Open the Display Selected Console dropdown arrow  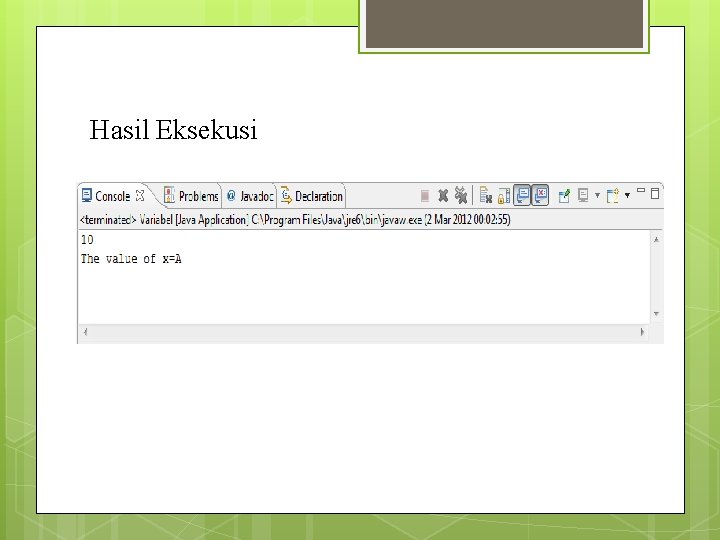click(x=597, y=196)
